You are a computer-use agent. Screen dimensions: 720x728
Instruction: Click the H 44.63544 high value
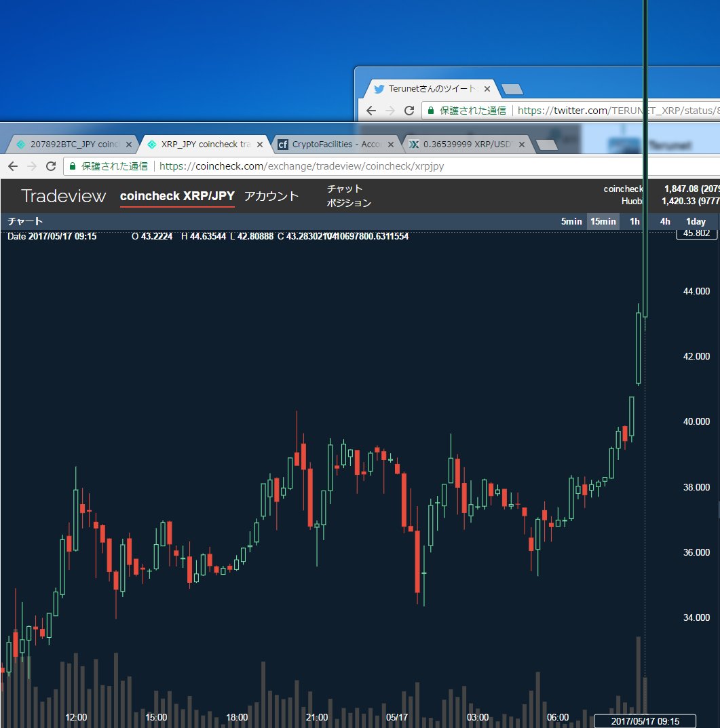pyautogui.click(x=204, y=236)
